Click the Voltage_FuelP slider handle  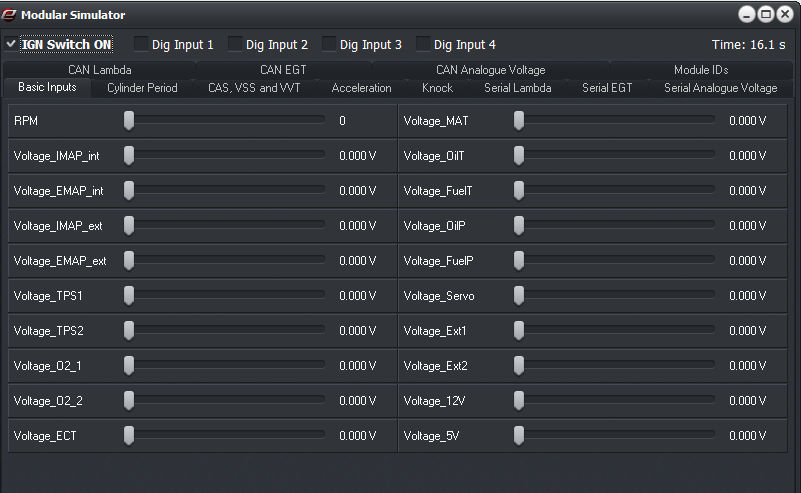519,261
